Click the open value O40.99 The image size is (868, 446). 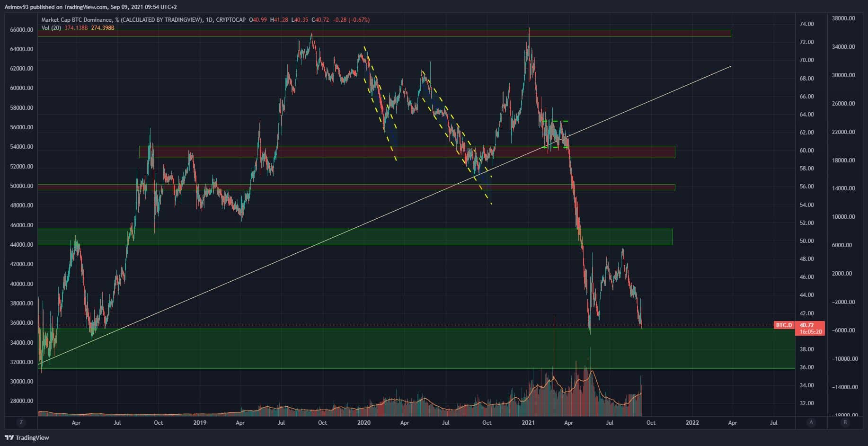[x=258, y=20]
